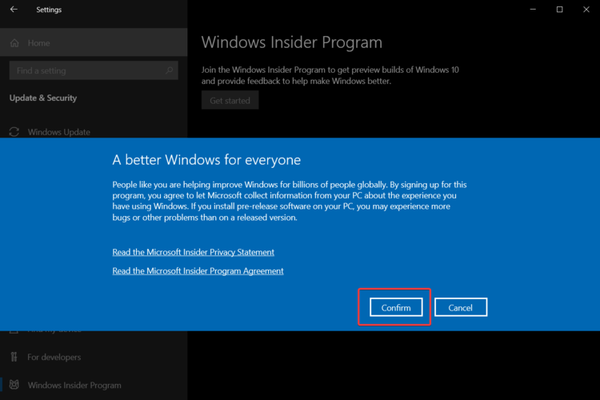Confirm joining the Insider Program
The width and height of the screenshot is (600, 400).
[x=396, y=308]
